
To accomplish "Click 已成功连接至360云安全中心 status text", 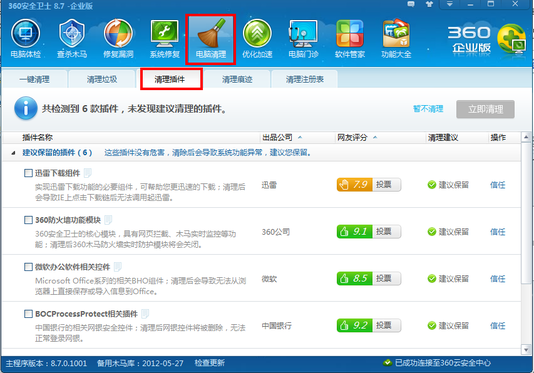I will tap(443, 363).
